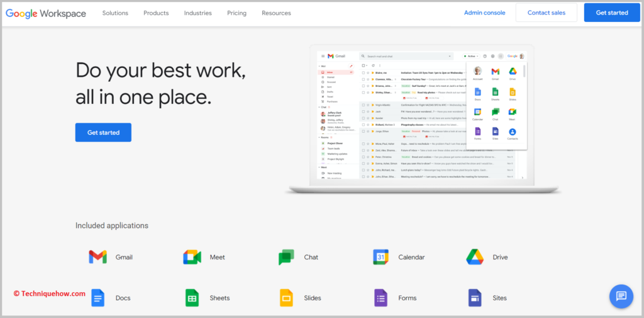Viewport: 644px width, 318px height.
Task: Tick the checkbox on the Xander email row
Action: pyautogui.click(x=363, y=118)
